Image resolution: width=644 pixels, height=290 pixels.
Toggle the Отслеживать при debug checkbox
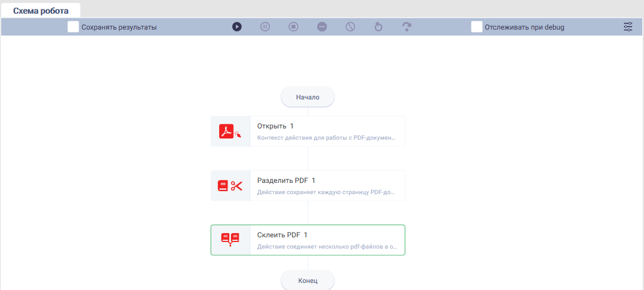[x=476, y=27]
